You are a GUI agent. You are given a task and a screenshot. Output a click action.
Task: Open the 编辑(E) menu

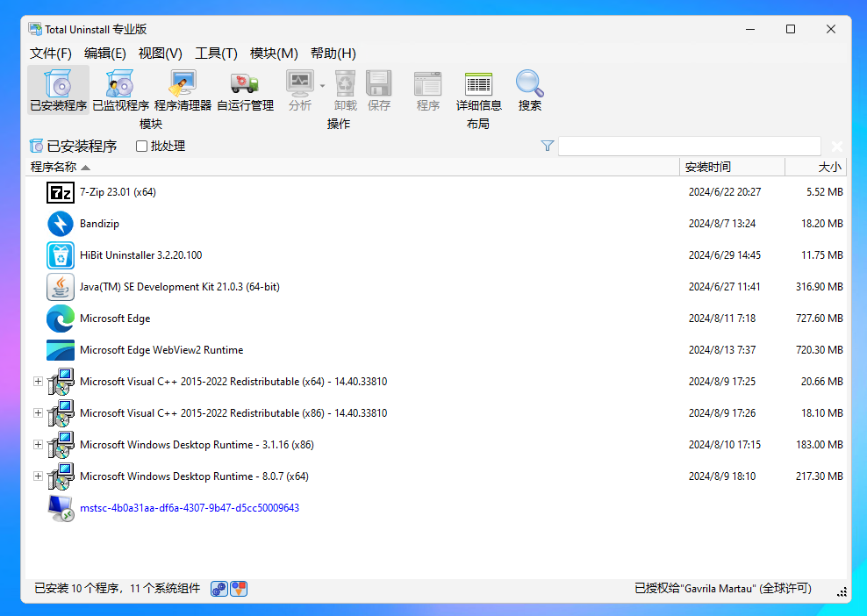coord(105,53)
